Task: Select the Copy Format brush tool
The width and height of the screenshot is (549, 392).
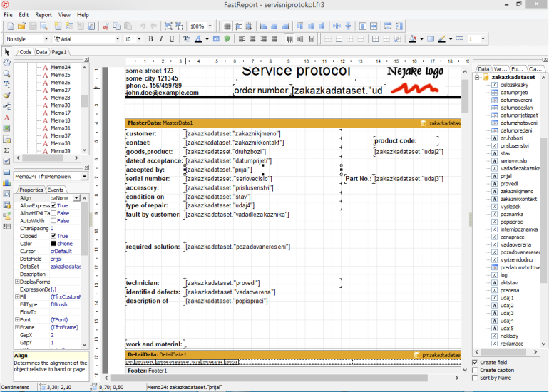Action: coord(6,96)
